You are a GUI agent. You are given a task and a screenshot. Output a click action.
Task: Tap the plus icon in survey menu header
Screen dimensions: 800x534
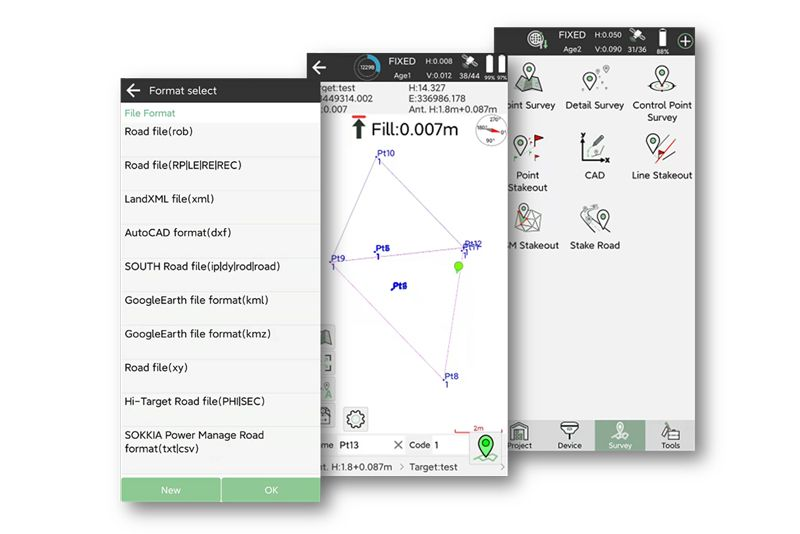tap(685, 41)
